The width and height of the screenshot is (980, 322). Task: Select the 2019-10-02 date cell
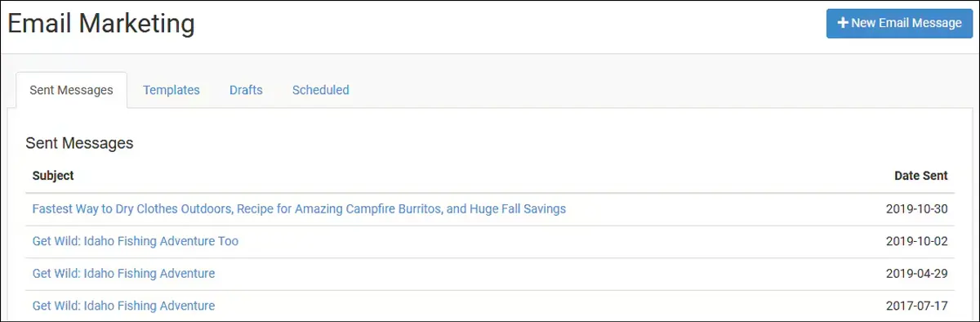[917, 241]
